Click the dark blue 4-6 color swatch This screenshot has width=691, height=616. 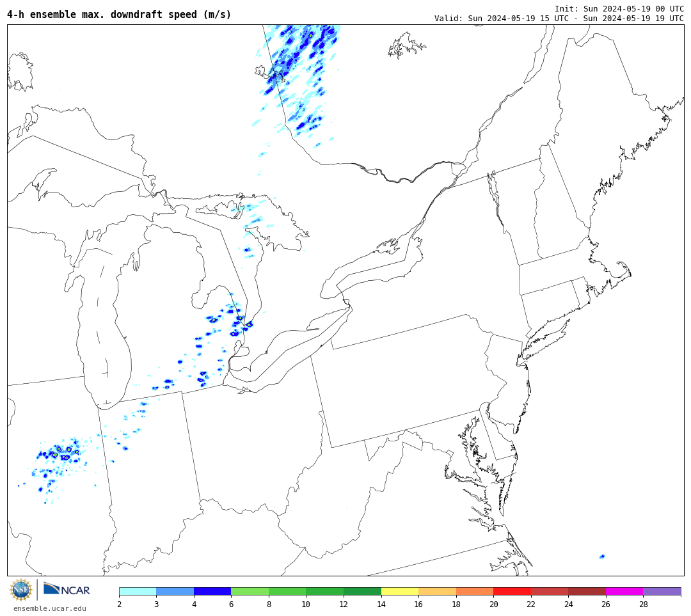[x=213, y=591]
